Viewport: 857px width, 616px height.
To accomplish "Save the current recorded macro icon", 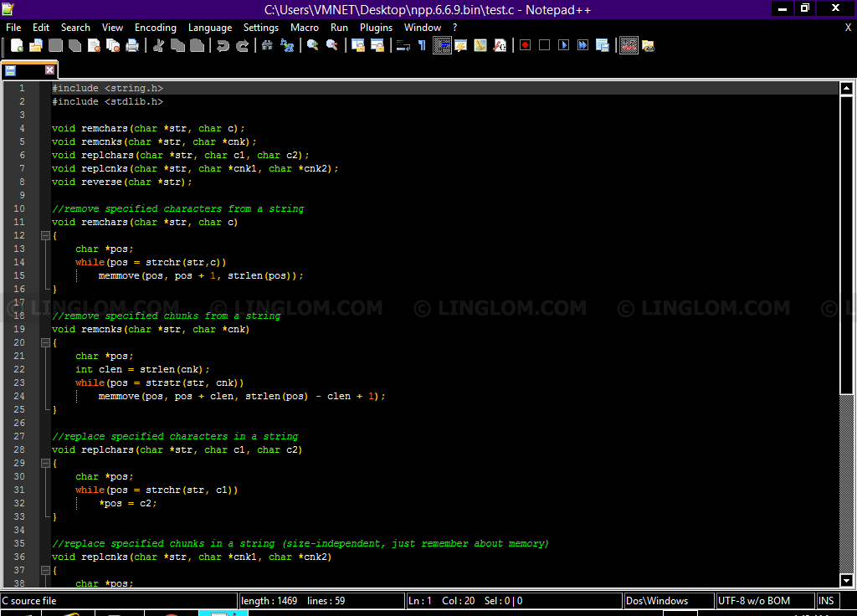I will tap(603, 46).
